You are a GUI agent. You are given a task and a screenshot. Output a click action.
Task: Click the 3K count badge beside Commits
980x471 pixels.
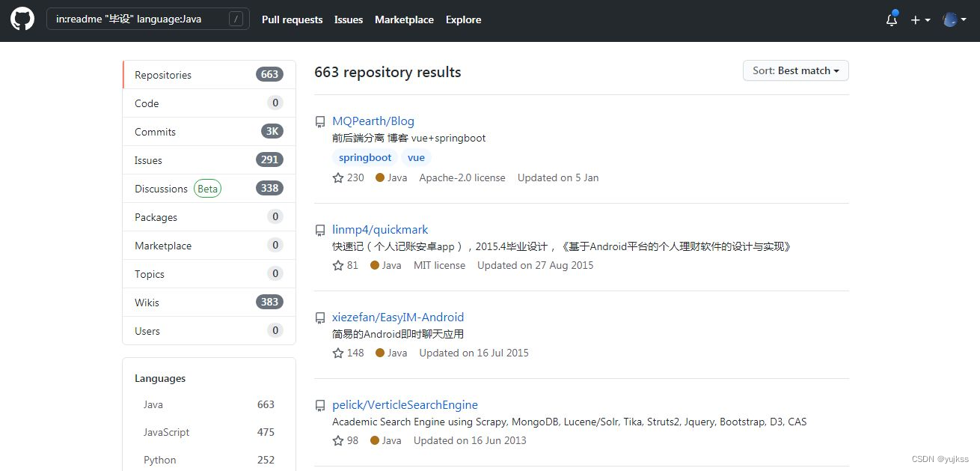tap(272, 131)
